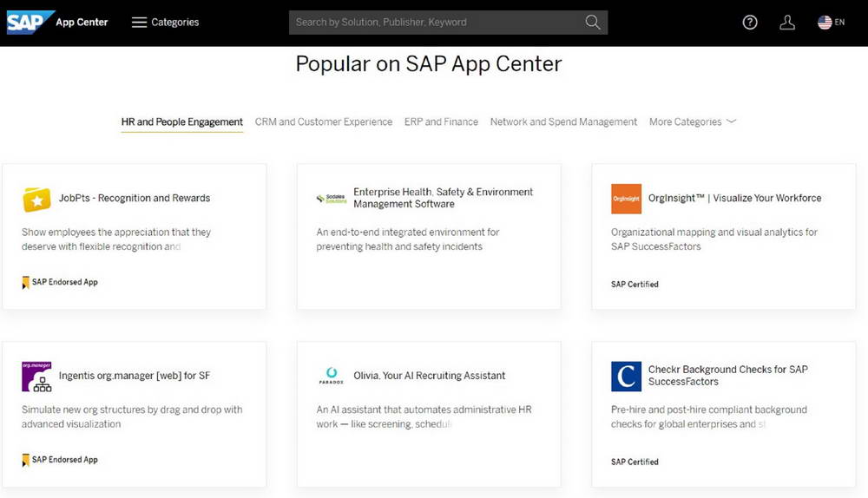Expand the More Categories dropdown
The height and width of the screenshot is (498, 868).
click(x=692, y=122)
